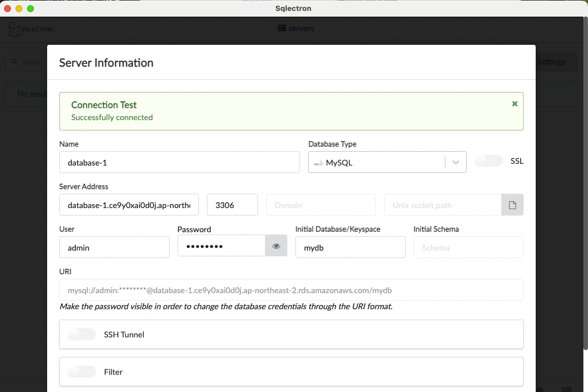Select the port field showing 3306
The image size is (588, 392).
click(232, 205)
